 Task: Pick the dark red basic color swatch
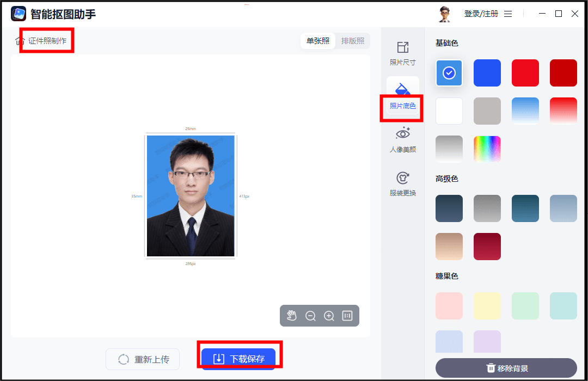click(x=563, y=73)
